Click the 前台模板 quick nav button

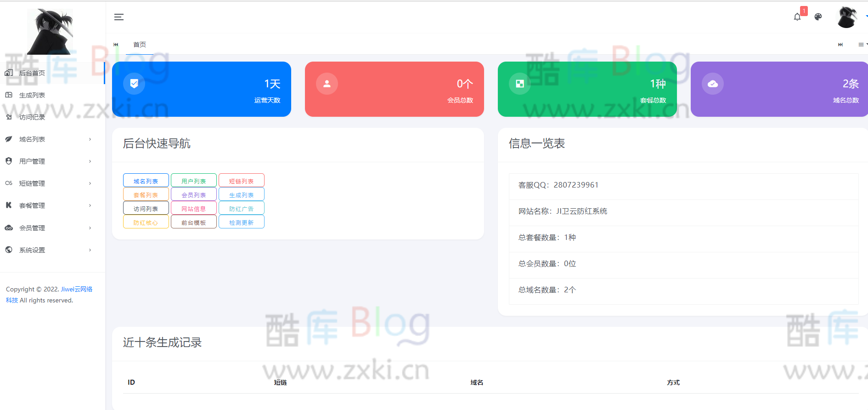click(194, 222)
